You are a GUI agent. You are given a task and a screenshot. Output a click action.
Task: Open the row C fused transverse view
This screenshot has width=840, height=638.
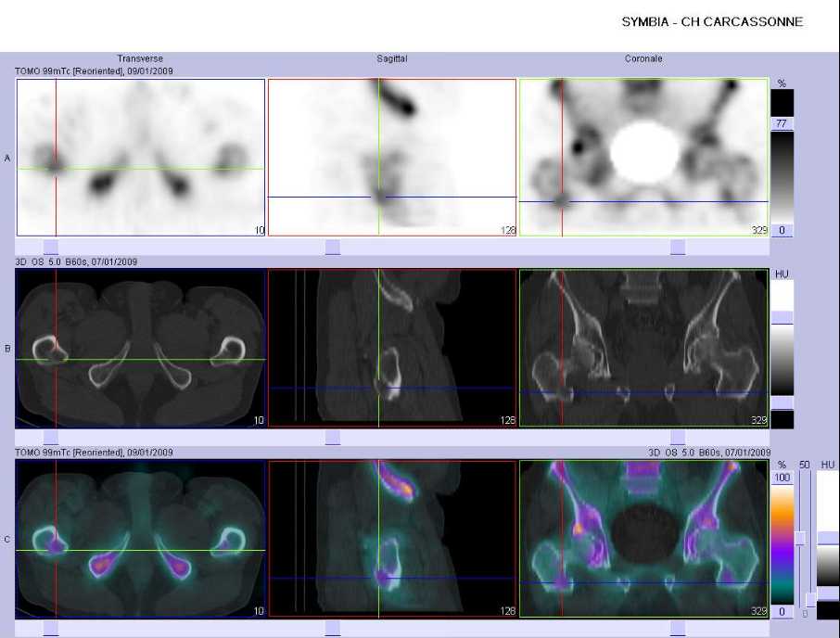tap(141, 539)
